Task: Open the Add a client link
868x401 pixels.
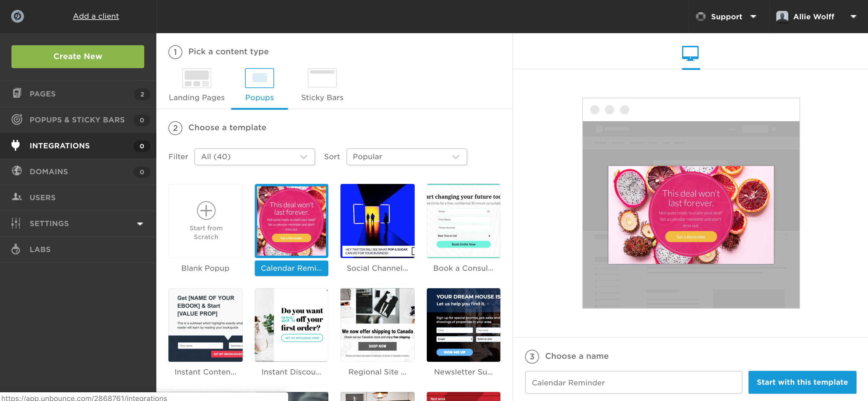Action: click(x=96, y=16)
